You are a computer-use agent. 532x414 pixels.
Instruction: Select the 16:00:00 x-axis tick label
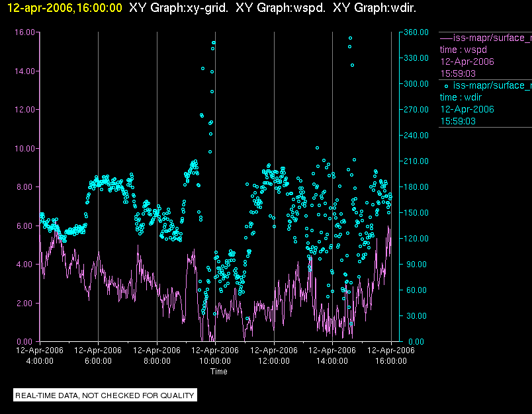pos(390,361)
